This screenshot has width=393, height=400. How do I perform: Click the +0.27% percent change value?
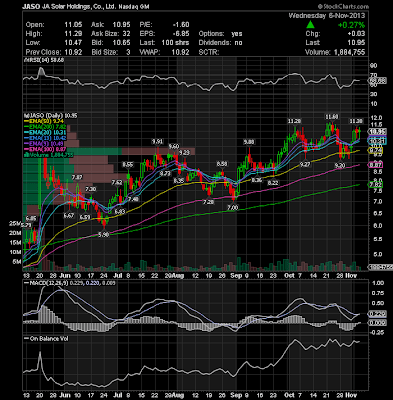[351, 25]
